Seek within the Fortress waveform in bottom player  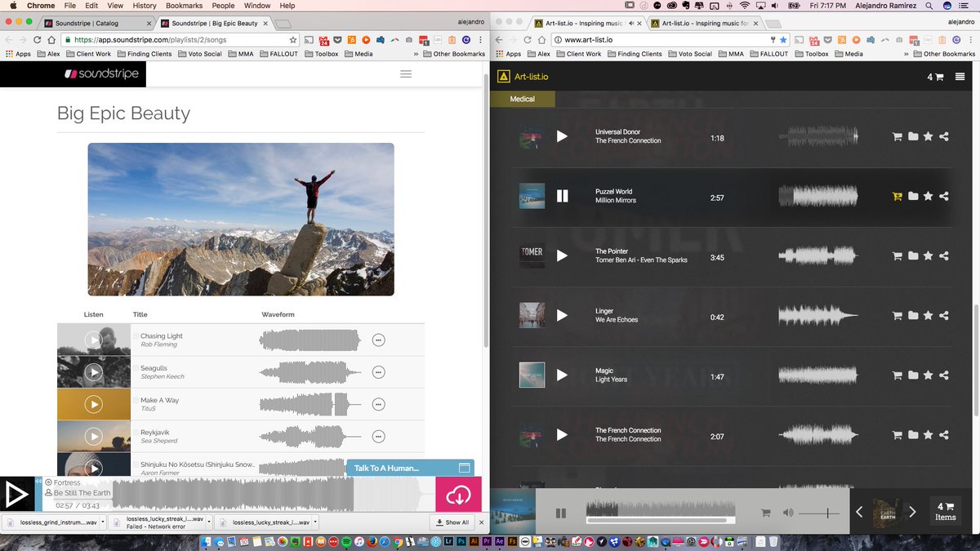(274, 494)
